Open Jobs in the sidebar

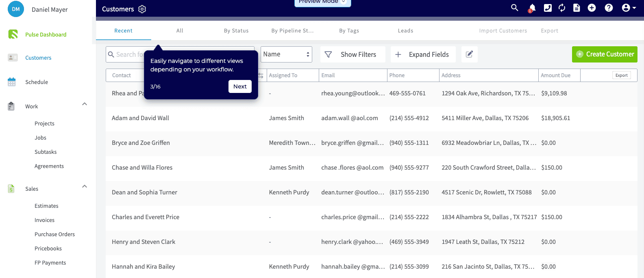(x=40, y=138)
